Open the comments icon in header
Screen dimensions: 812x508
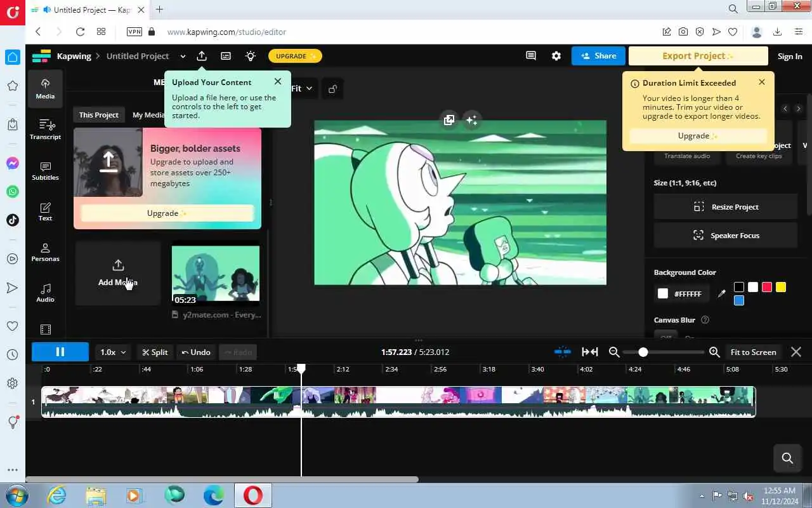pos(531,56)
